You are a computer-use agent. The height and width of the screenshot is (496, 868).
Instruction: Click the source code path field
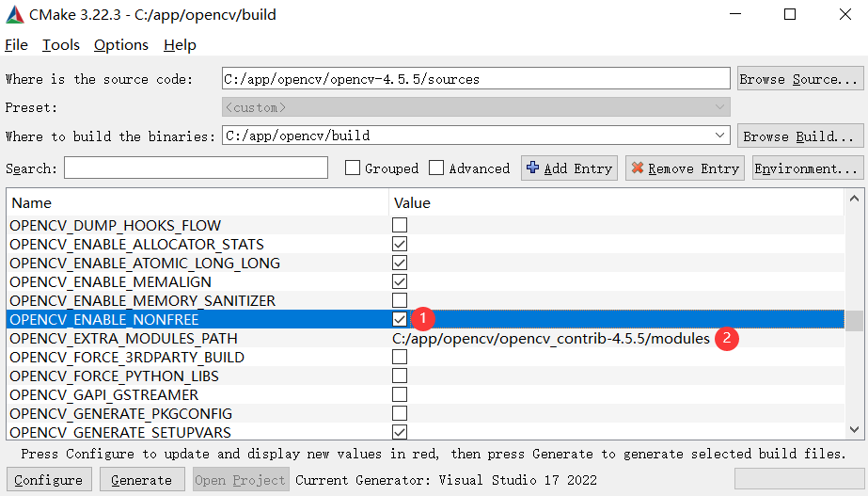pos(476,79)
